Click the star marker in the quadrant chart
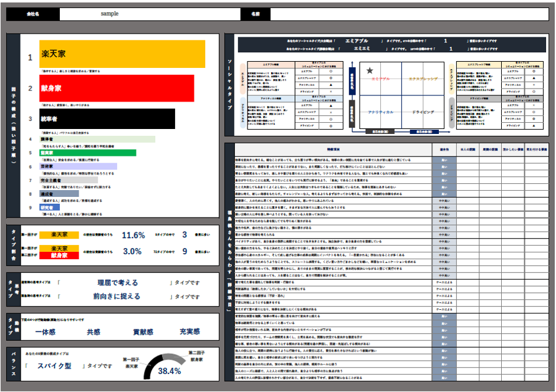556x392 pixels. [370, 71]
